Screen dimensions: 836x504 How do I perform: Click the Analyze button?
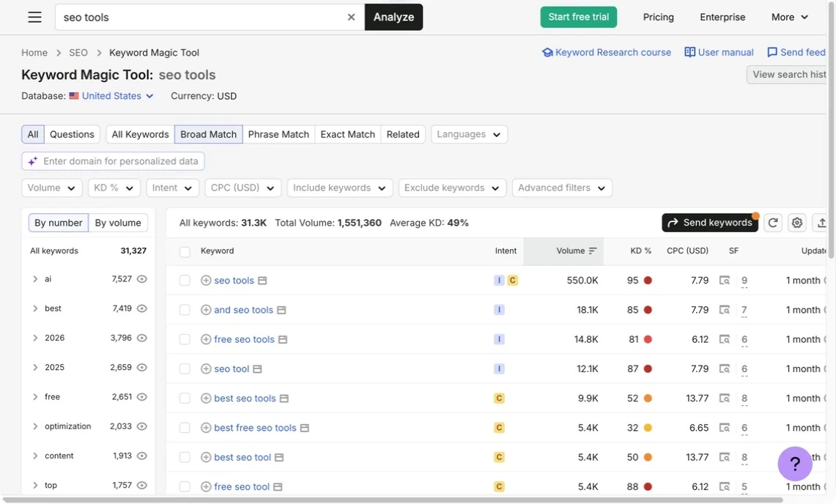tap(393, 17)
